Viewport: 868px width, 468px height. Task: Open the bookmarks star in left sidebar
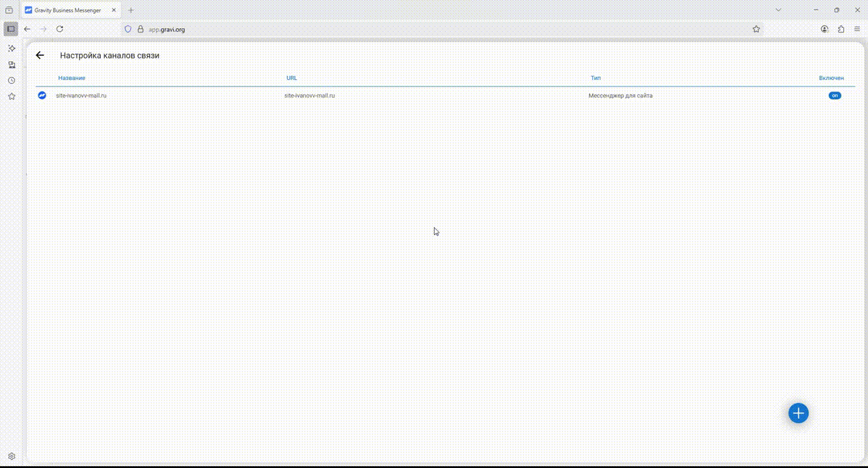point(11,96)
